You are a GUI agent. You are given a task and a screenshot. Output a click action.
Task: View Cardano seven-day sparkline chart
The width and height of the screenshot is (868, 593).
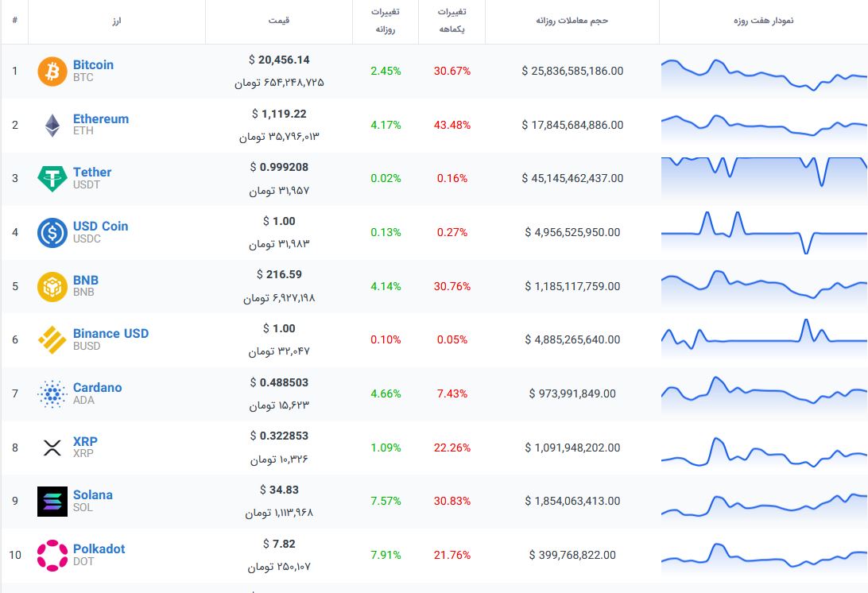tap(764, 394)
